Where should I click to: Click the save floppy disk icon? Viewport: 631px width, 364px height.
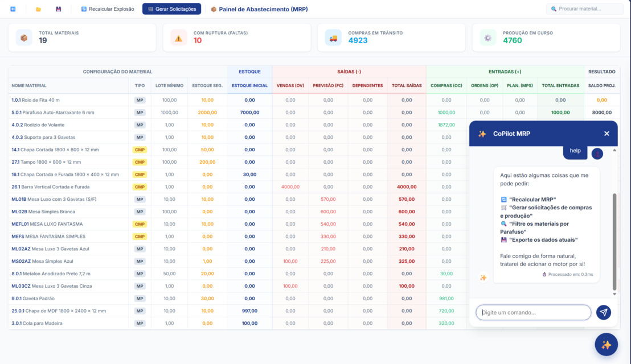click(x=58, y=9)
